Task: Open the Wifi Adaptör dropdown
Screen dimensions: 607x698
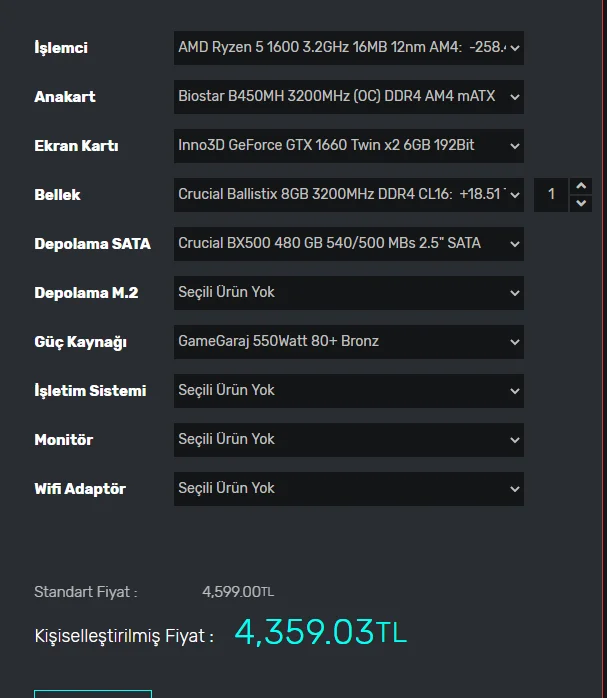Action: [348, 488]
